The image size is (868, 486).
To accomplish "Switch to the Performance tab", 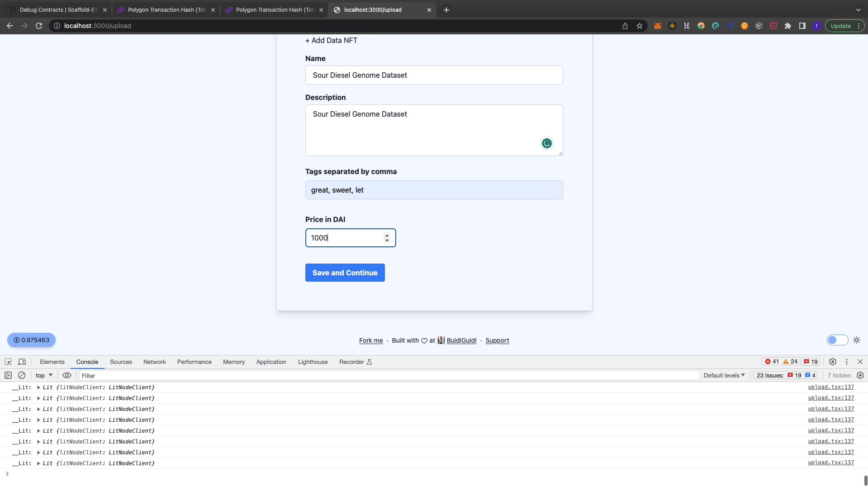I will click(194, 362).
